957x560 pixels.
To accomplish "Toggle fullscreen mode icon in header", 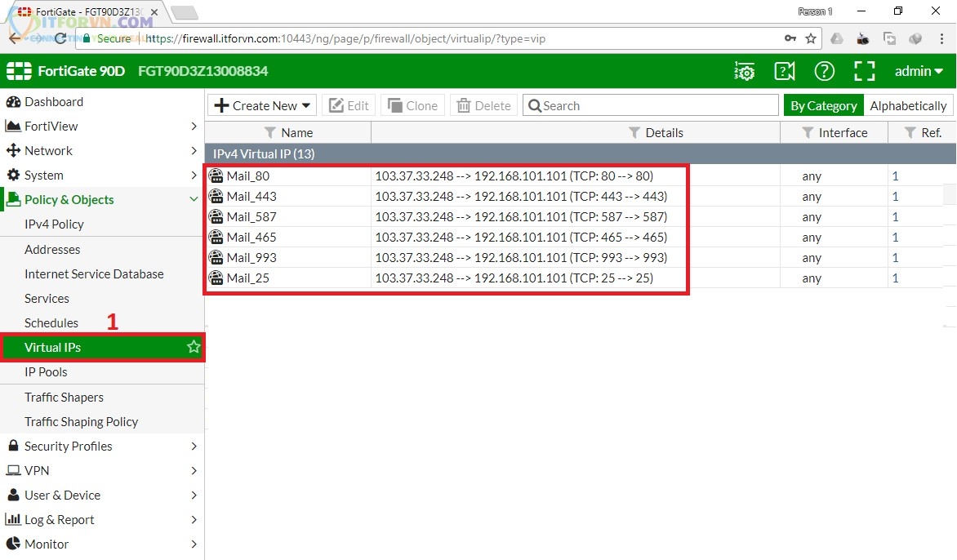I will 864,71.
